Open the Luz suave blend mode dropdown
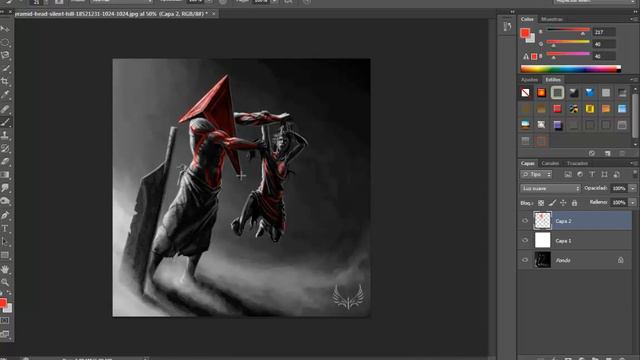Image resolution: width=640 pixels, height=360 pixels. tap(550, 188)
